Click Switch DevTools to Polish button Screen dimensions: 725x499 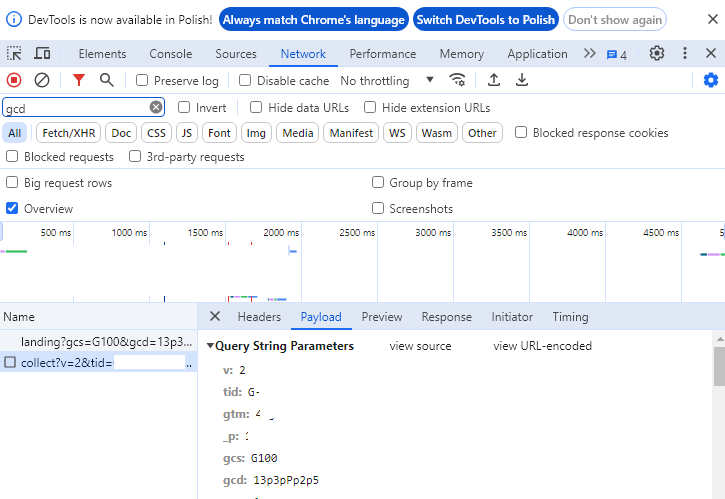tap(487, 19)
